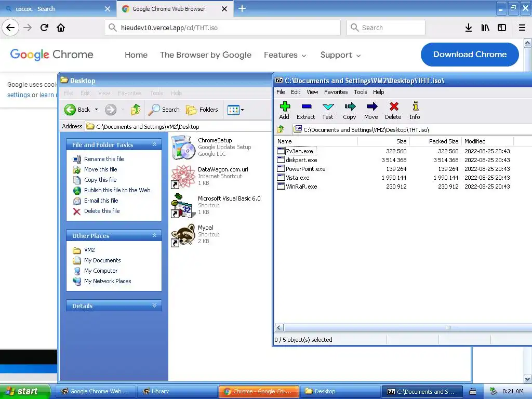Click browser forward arrow
532x399 pixels.
pyautogui.click(x=28, y=28)
